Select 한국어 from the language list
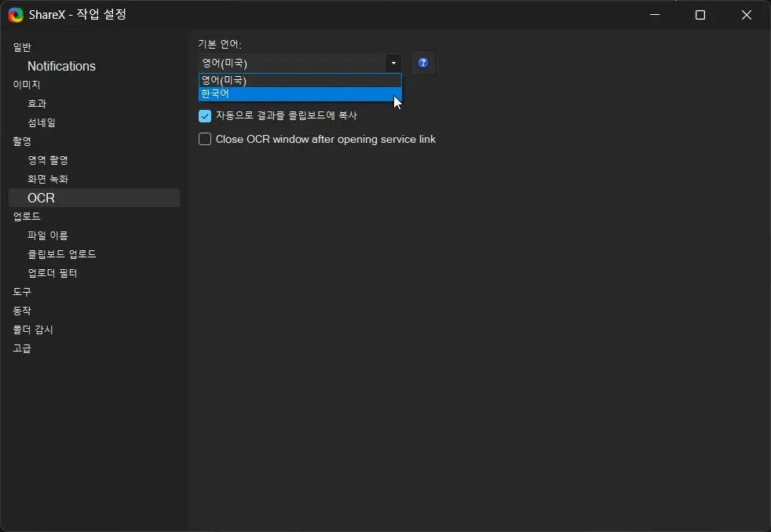 pos(300,93)
